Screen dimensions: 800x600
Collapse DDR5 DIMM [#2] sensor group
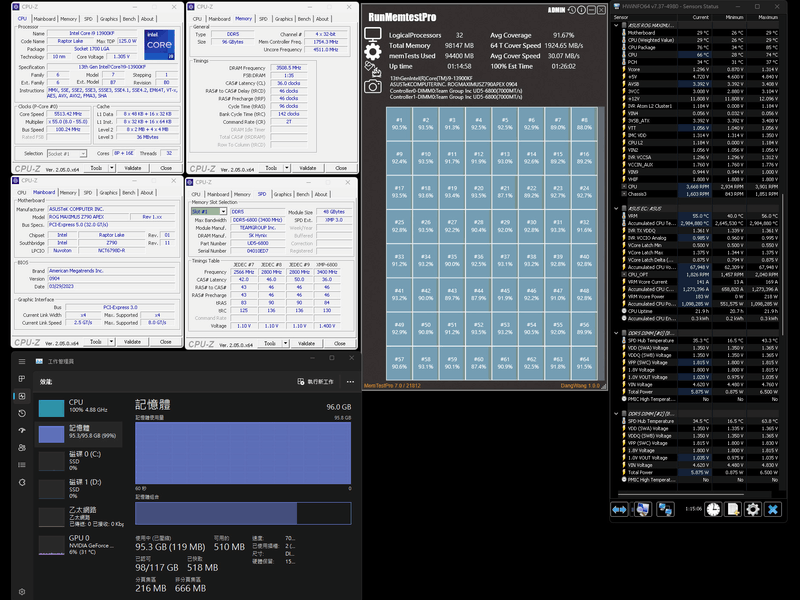616,414
